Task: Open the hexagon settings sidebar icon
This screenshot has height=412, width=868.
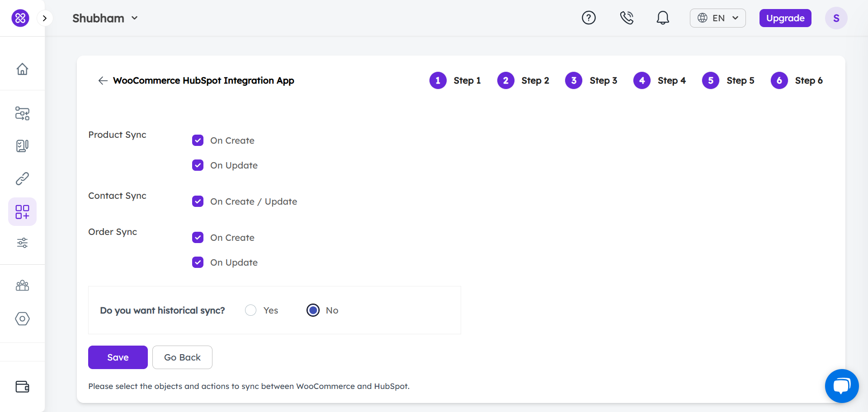Action: pos(22,318)
